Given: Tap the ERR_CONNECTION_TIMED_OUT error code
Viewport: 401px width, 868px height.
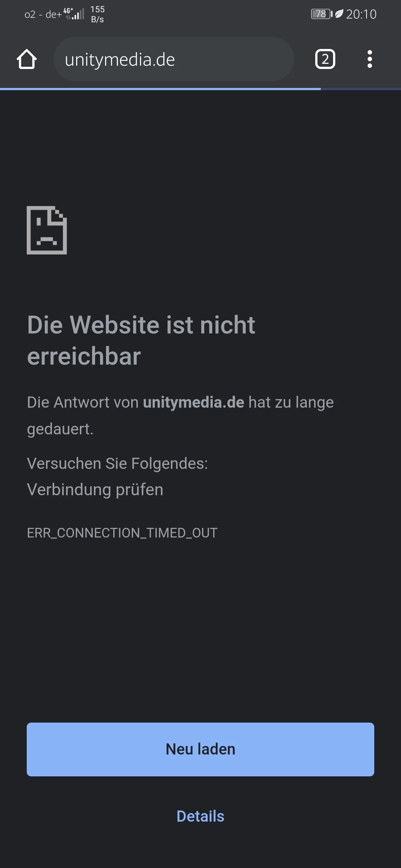Looking at the screenshot, I should tap(122, 533).
